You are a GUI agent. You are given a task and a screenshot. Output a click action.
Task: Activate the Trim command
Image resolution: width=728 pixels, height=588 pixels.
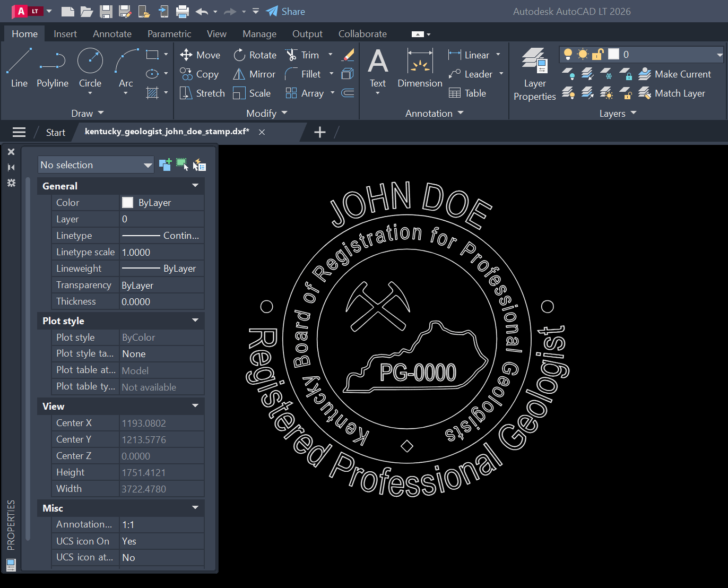[302, 55]
